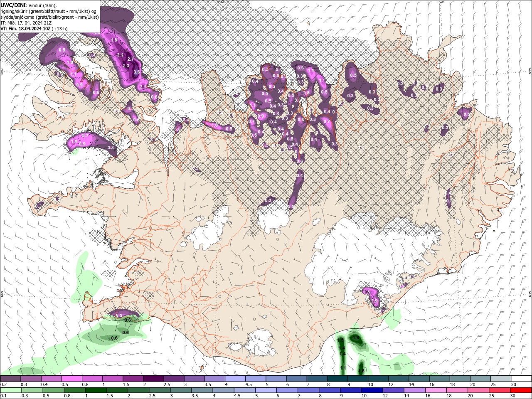This screenshot has width=532, height=399.
Task: Click the 'rigning/skúrir' legend description line
Action: [49, 11]
